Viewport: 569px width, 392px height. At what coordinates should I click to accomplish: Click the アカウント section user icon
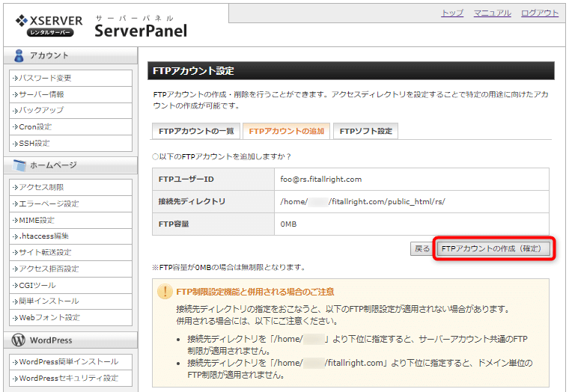pyautogui.click(x=19, y=55)
